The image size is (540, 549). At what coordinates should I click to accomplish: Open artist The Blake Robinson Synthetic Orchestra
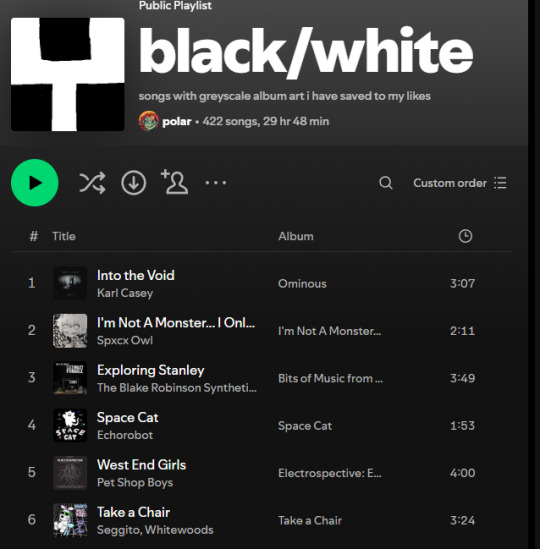coord(177,388)
